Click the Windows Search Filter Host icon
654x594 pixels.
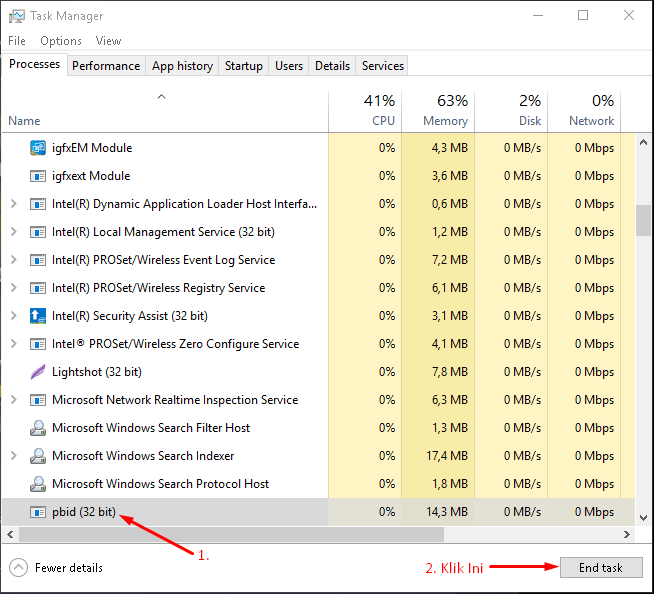click(x=38, y=428)
